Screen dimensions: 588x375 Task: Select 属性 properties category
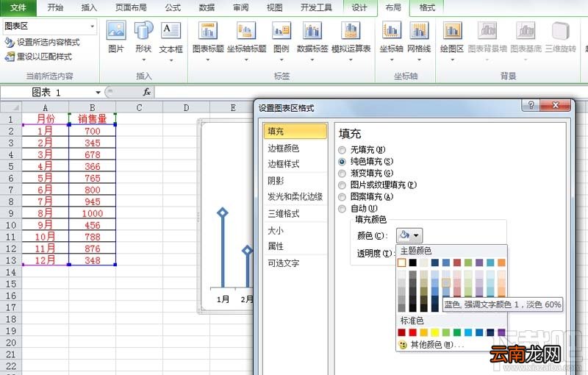295,246
